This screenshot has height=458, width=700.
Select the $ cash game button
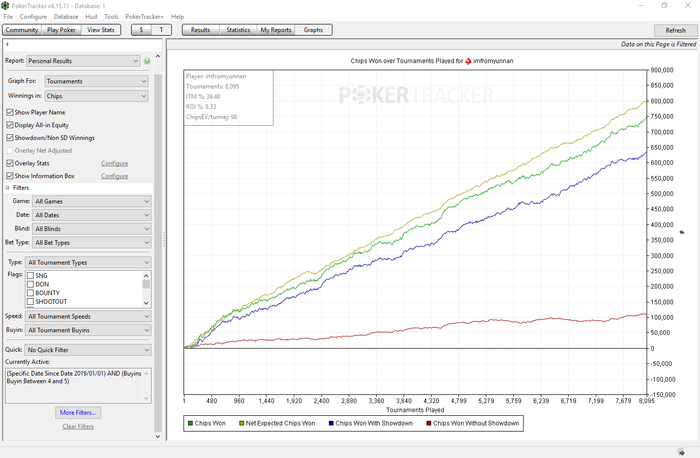tap(142, 30)
